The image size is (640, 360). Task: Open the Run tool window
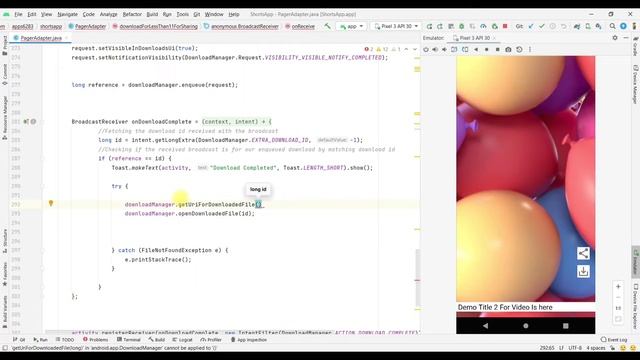[x=40, y=340]
